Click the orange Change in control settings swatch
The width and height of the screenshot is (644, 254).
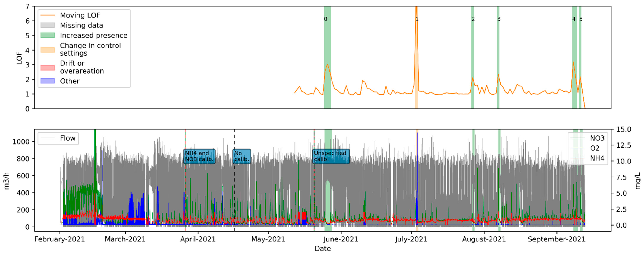click(47, 50)
